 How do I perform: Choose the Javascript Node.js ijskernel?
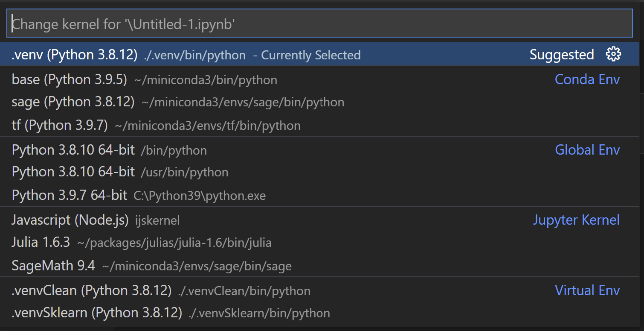[x=70, y=220]
